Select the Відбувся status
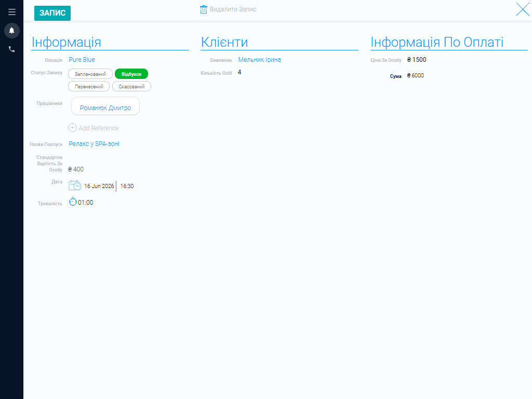 tap(131, 74)
